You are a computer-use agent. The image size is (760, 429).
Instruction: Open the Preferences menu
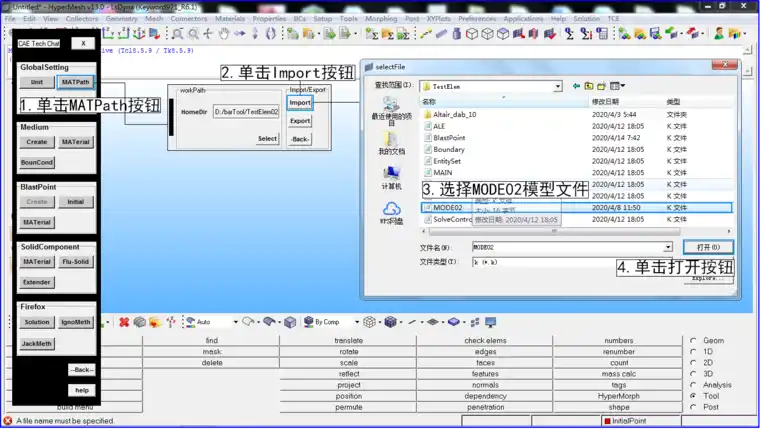coord(477,18)
